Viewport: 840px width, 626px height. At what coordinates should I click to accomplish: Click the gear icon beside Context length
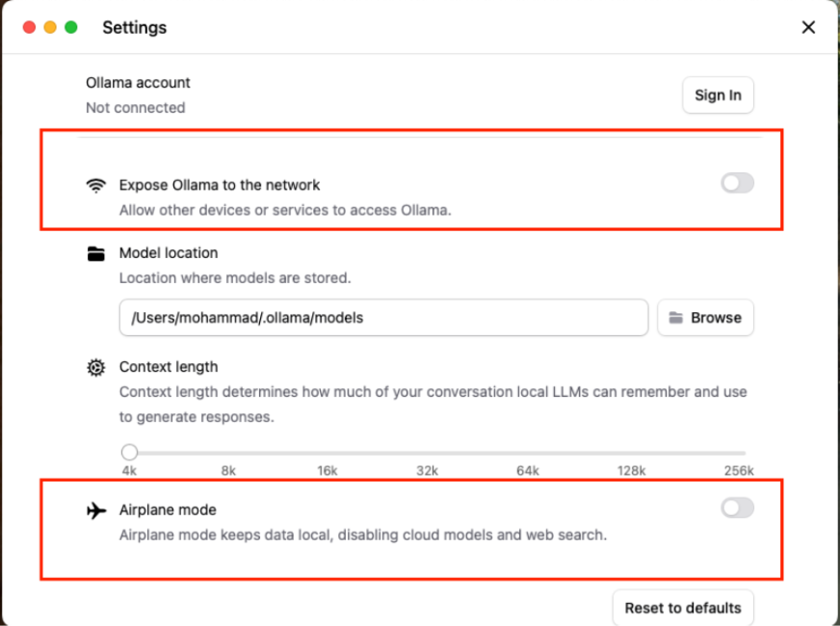95,367
